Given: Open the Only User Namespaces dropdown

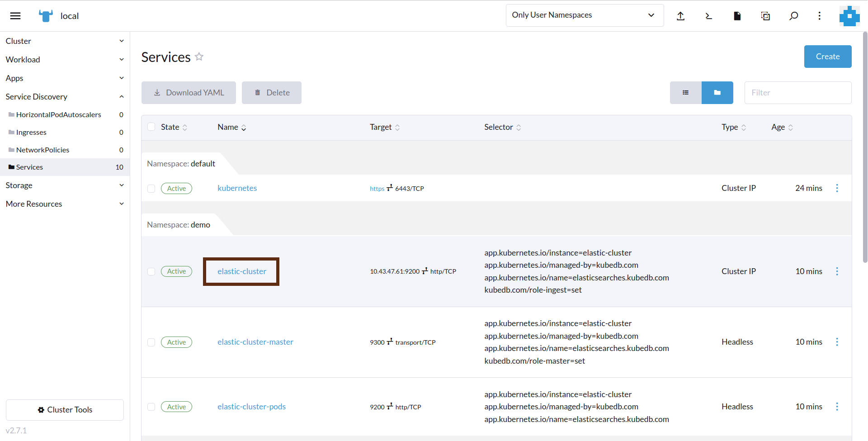Looking at the screenshot, I should pos(584,15).
